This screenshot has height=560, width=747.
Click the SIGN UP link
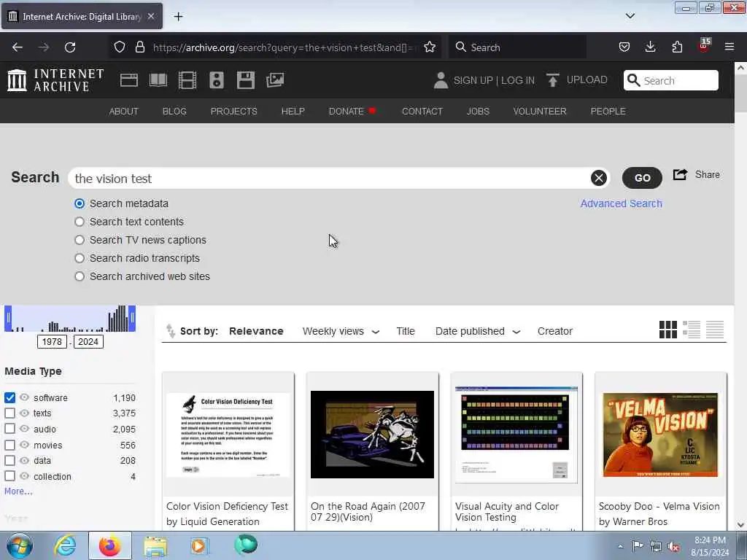(x=473, y=80)
